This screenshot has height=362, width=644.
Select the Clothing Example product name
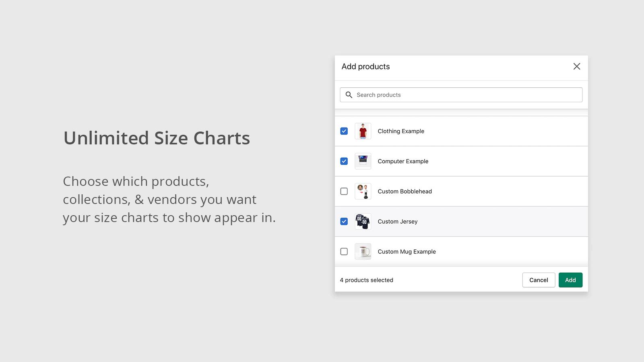401,131
